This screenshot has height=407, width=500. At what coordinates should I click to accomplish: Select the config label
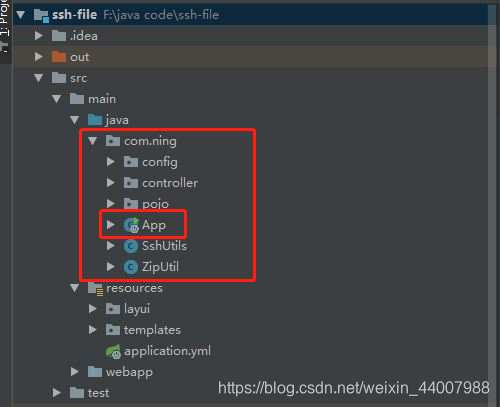(x=160, y=163)
